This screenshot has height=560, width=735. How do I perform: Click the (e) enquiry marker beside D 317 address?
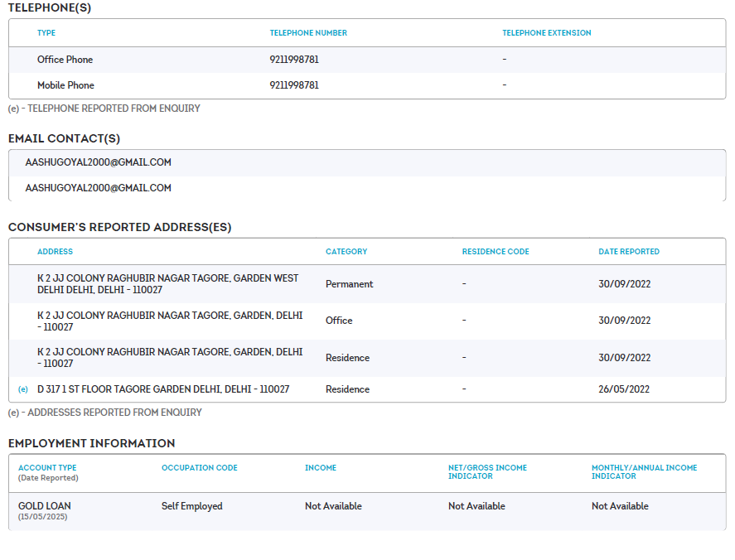23,389
